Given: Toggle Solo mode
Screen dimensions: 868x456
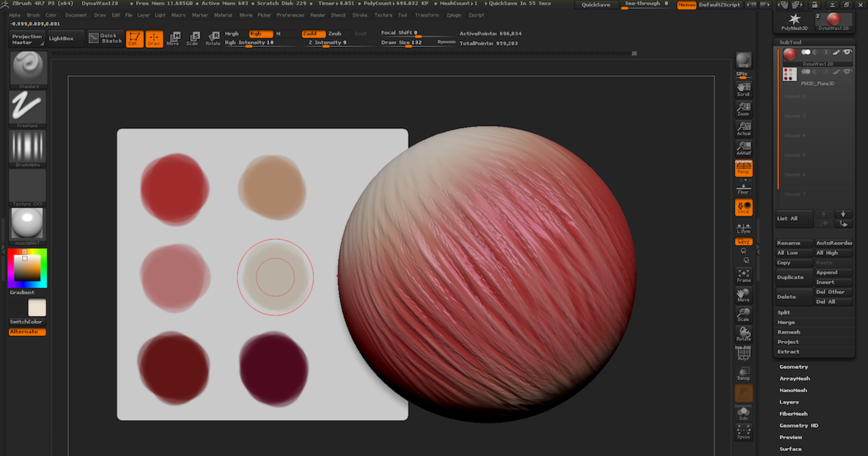Looking at the screenshot, I should coord(743,413).
